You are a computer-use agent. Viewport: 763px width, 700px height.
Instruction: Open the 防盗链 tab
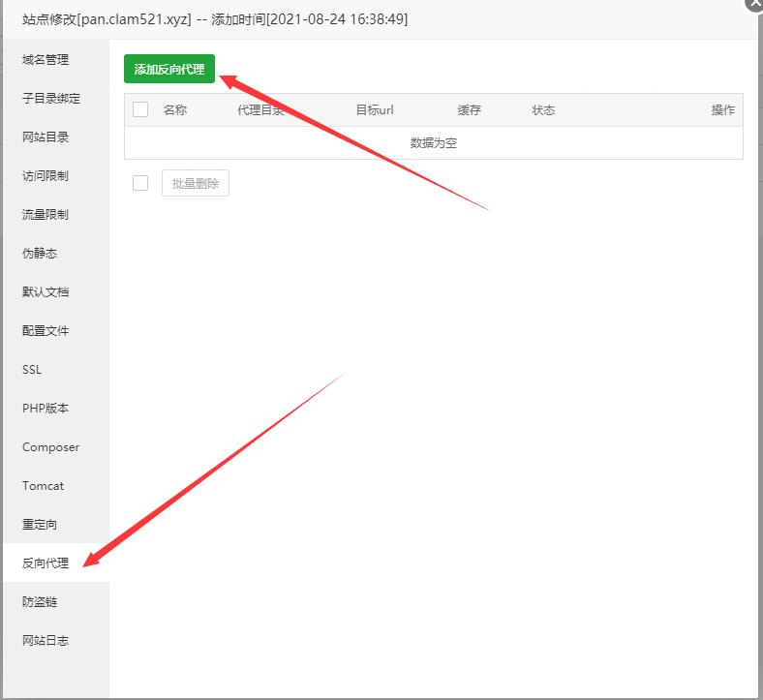[56, 602]
